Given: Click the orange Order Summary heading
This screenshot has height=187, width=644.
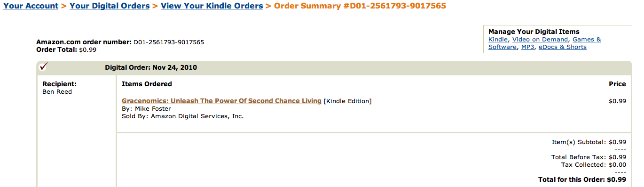Looking at the screenshot, I should [x=360, y=6].
